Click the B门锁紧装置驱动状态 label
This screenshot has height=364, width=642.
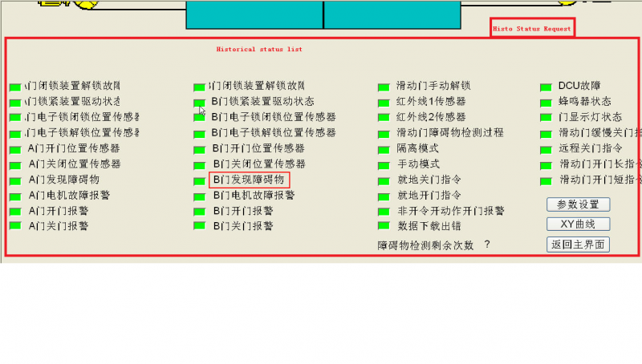pyautogui.click(x=263, y=102)
